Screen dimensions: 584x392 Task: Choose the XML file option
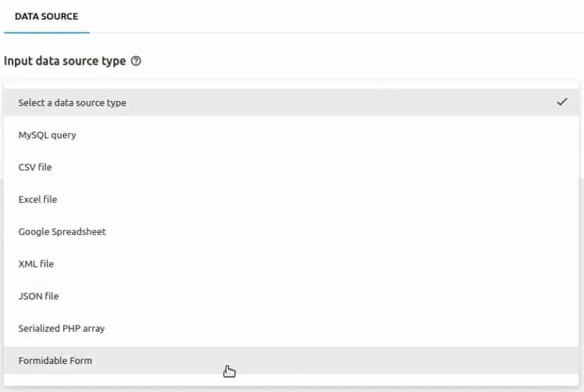coord(291,264)
